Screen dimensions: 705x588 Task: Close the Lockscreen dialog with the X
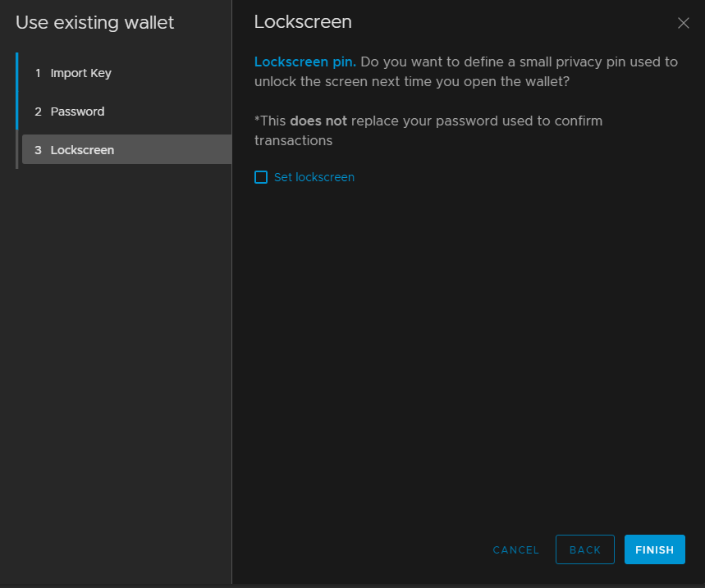click(x=683, y=23)
